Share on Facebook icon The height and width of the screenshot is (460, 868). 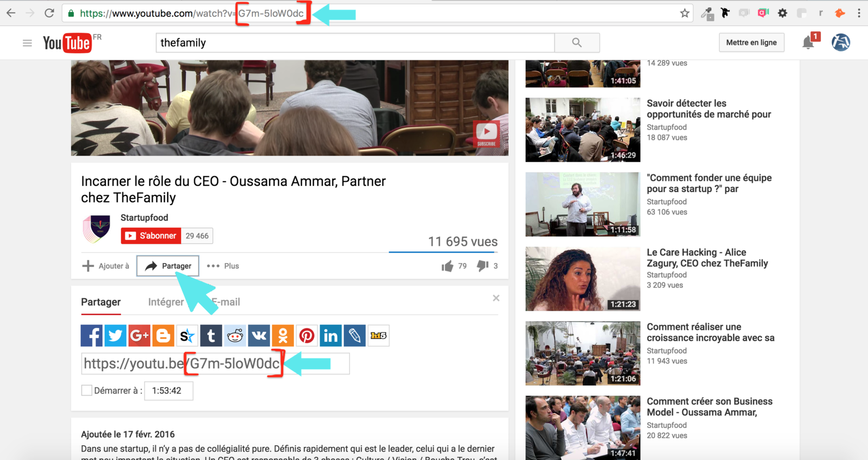coord(91,336)
